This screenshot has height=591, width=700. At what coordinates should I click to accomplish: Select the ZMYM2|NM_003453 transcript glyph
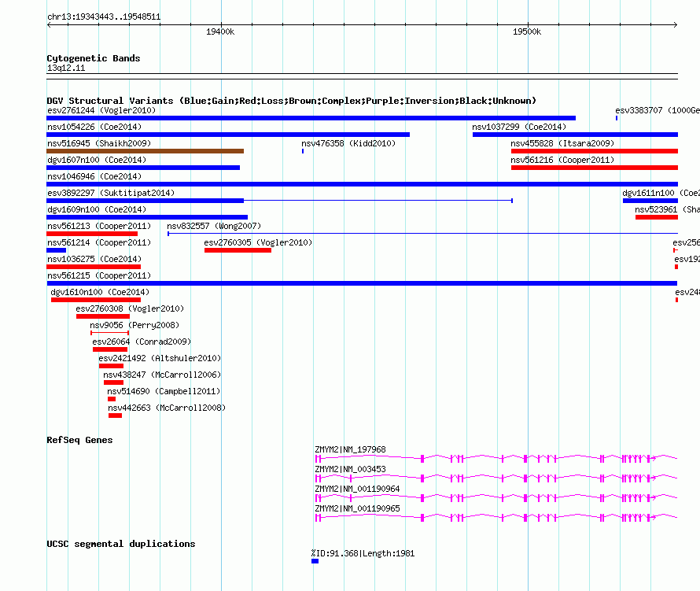tap(496, 478)
